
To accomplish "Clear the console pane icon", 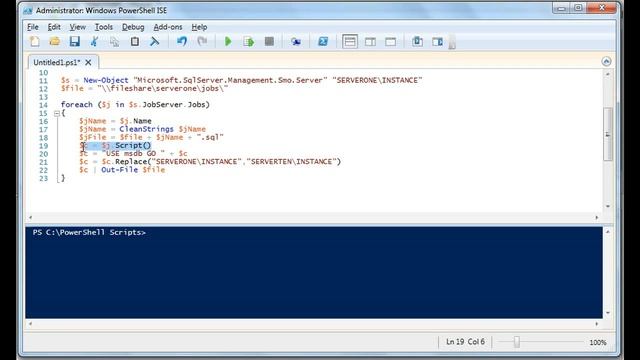I will coord(154,42).
